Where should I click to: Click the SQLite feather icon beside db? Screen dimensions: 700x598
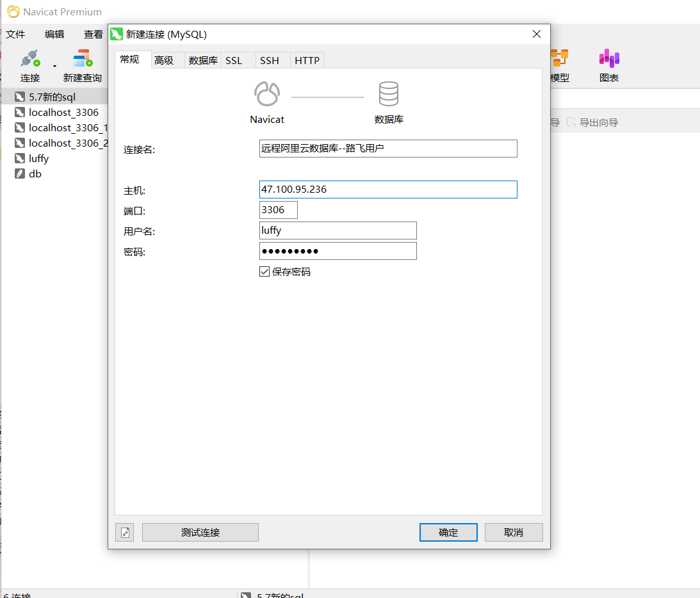(x=20, y=174)
